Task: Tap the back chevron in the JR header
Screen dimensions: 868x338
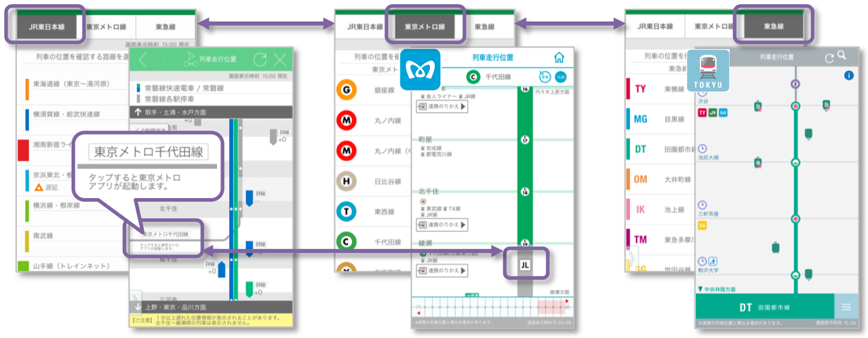Action: [x=142, y=59]
